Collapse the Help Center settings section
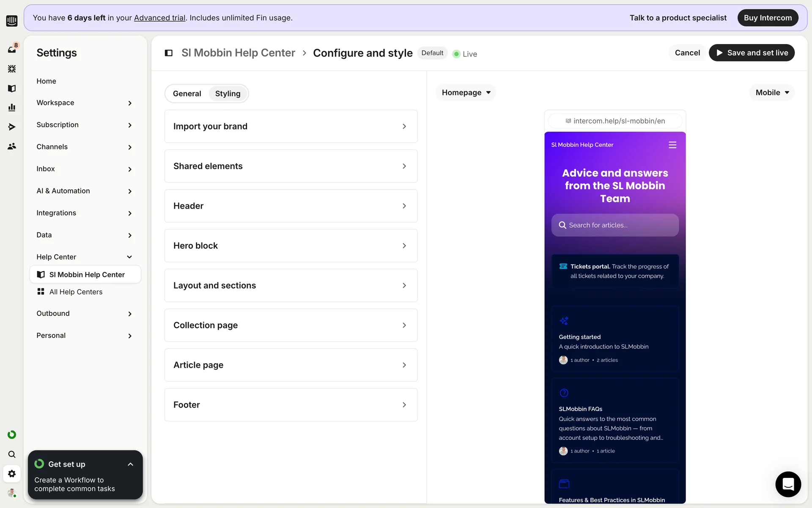The image size is (812, 508). point(129,257)
